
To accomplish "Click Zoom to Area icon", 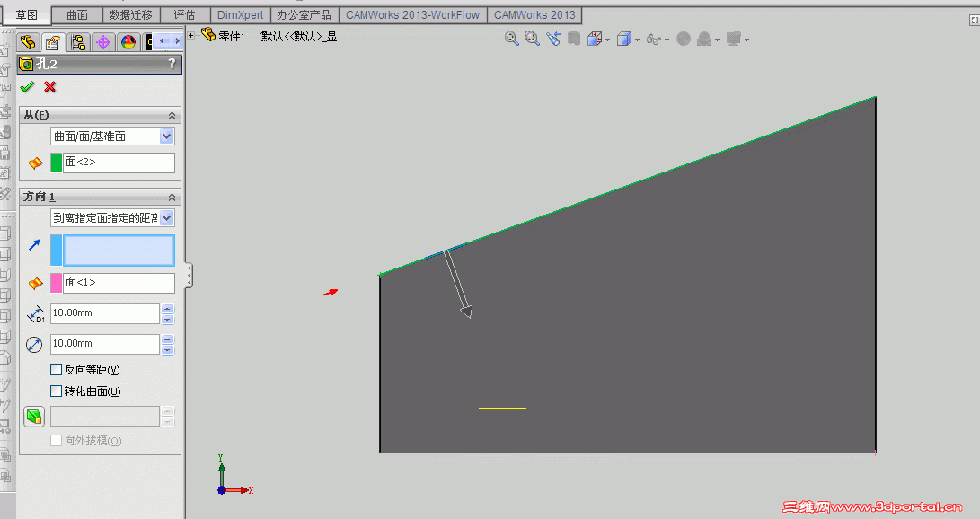I will (533, 39).
